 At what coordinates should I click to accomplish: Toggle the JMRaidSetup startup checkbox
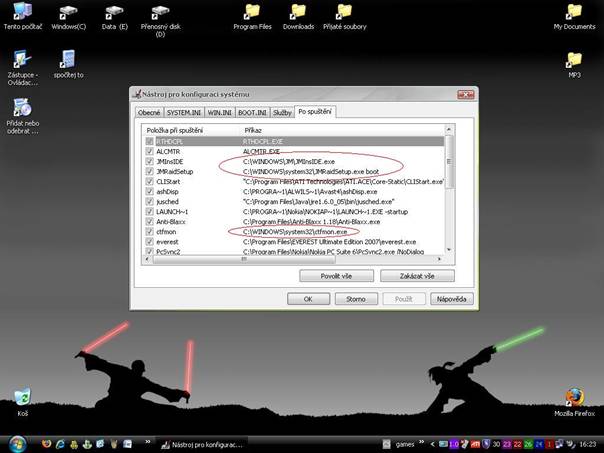(x=149, y=171)
